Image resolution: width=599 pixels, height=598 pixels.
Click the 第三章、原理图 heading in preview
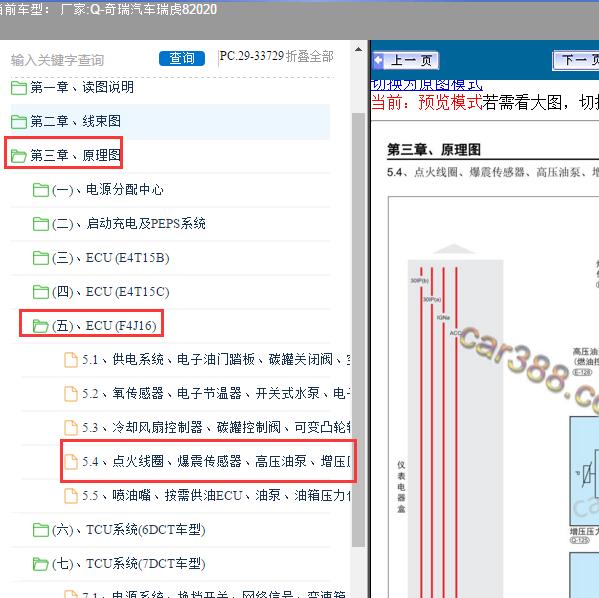[434, 150]
